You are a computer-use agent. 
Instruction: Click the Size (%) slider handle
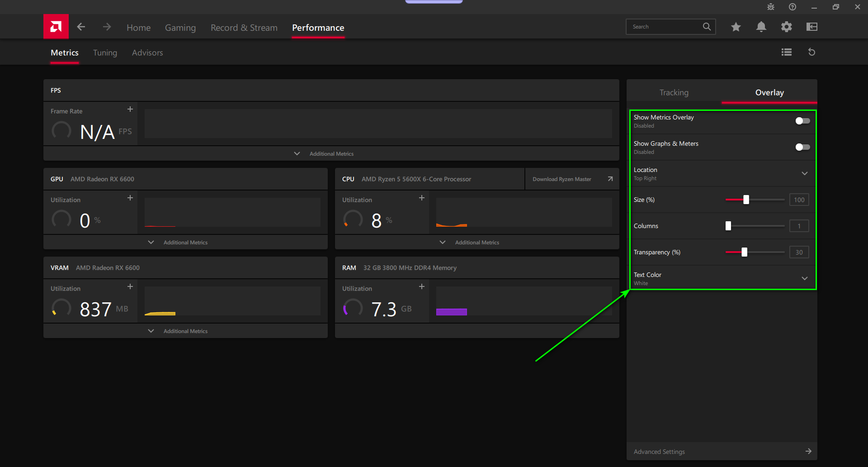(x=746, y=200)
